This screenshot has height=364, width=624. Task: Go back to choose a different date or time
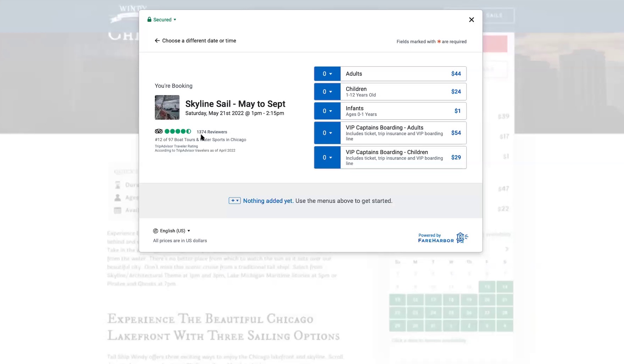(199, 41)
